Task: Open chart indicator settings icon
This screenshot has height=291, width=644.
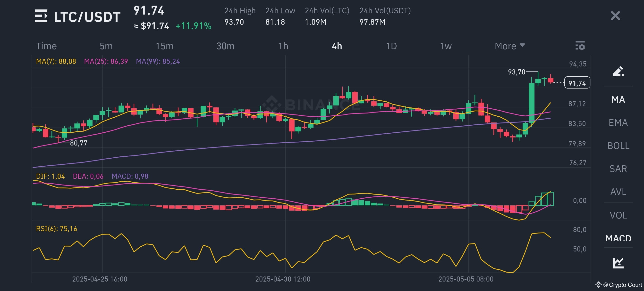Action: coord(580,46)
